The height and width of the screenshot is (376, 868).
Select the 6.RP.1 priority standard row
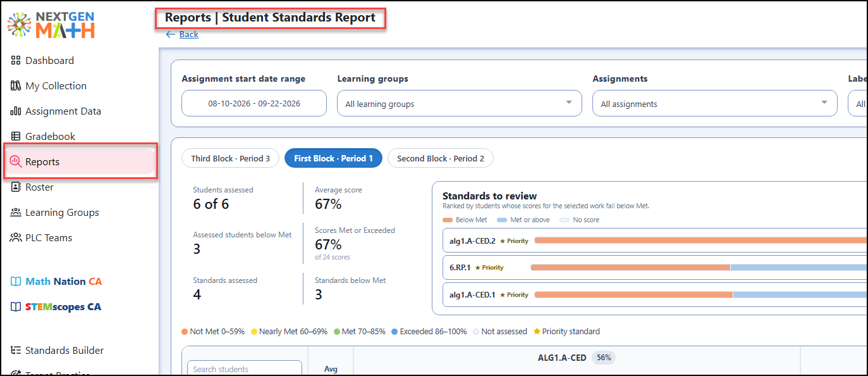coord(654,268)
